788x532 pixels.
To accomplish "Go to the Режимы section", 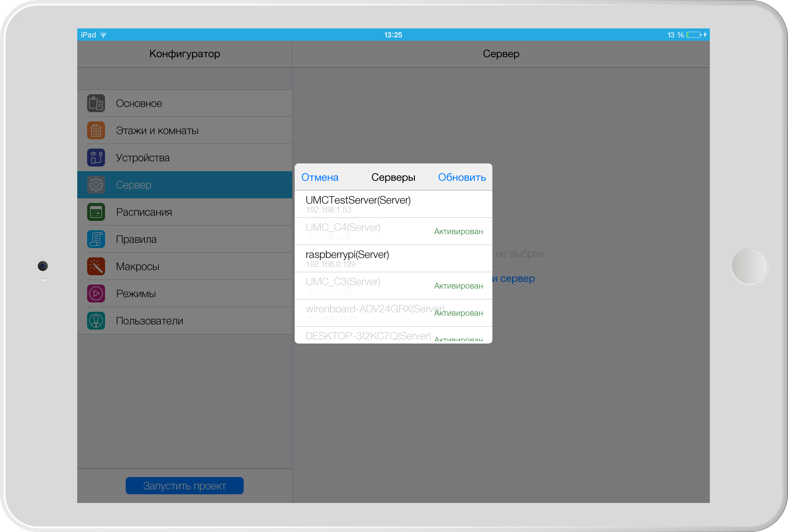I will tap(185, 293).
